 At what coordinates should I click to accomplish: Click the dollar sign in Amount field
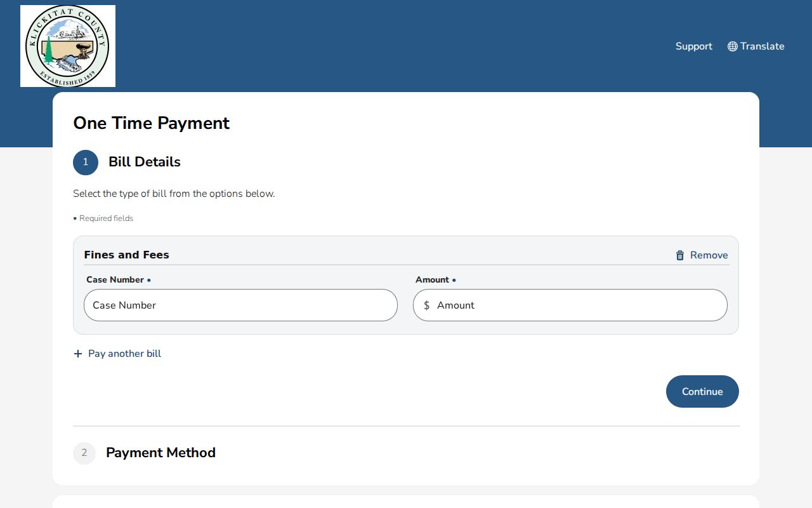(427, 305)
